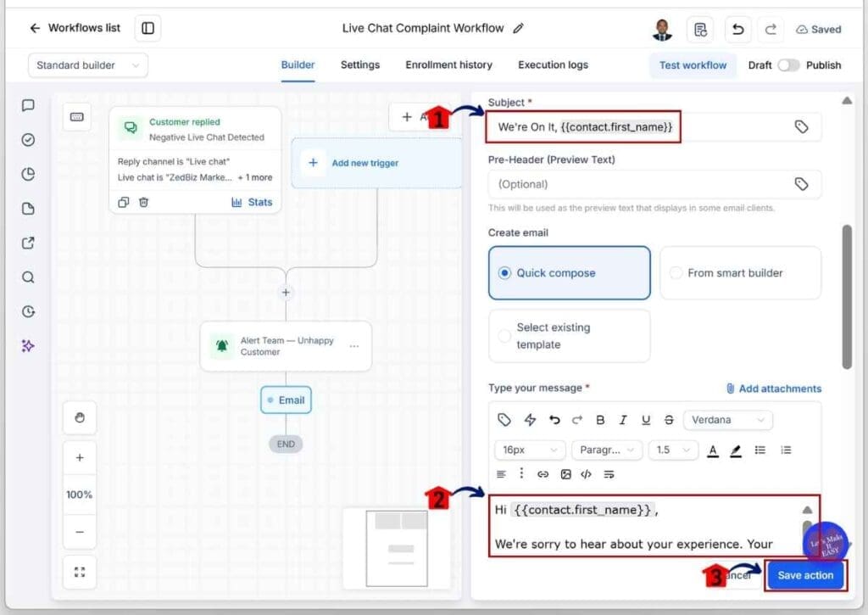Open document file icon in sidebar
Screen dimensions: 868x615
28,209
